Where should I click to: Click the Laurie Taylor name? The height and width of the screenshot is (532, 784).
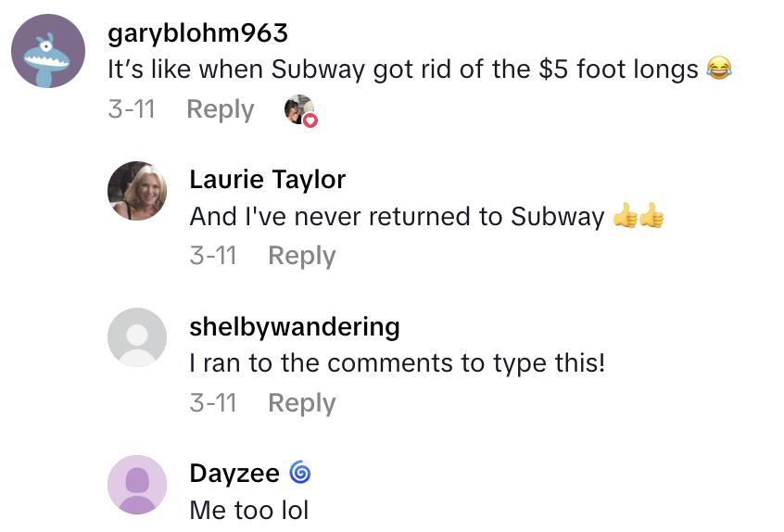pyautogui.click(x=267, y=179)
